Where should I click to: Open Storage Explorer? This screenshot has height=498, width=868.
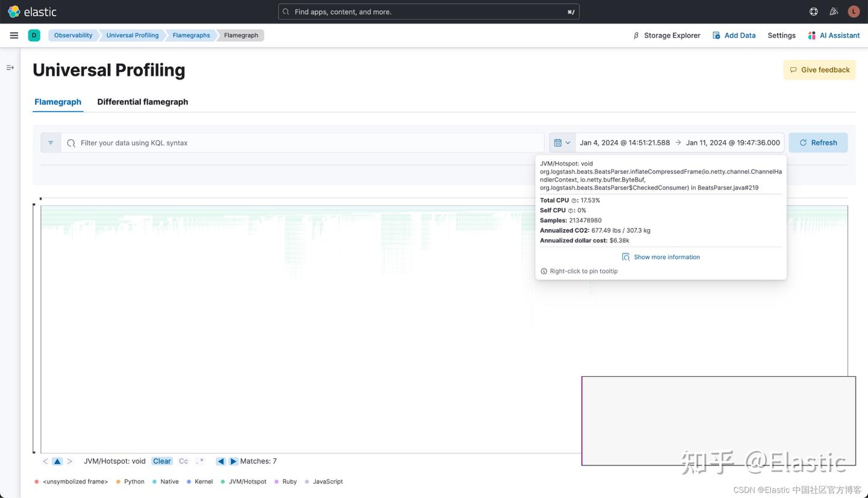pos(667,36)
